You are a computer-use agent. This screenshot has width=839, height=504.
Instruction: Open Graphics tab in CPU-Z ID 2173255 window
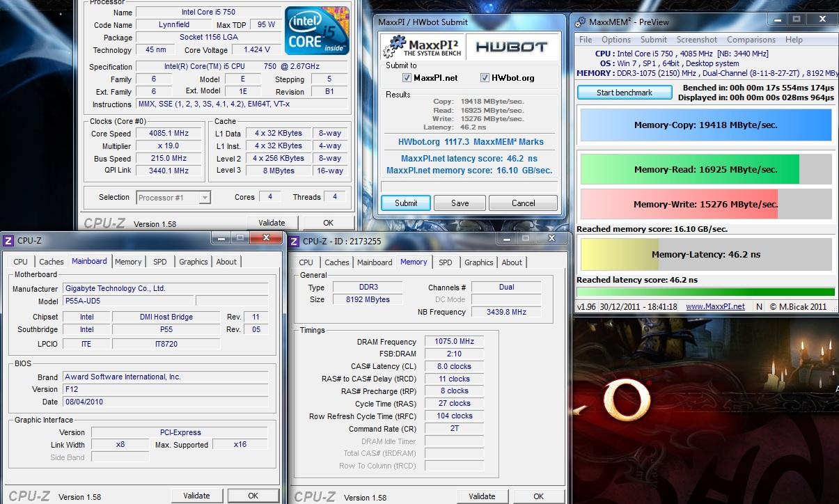479,262
